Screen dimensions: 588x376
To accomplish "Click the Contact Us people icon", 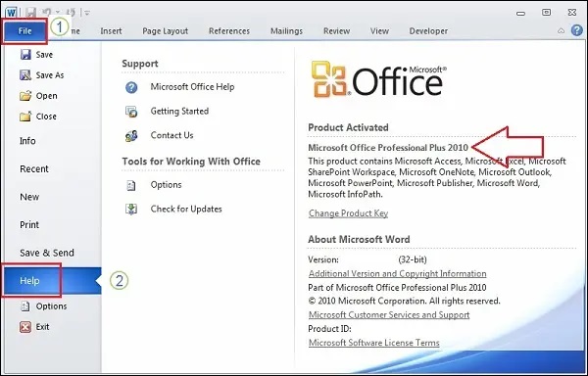I will point(131,135).
